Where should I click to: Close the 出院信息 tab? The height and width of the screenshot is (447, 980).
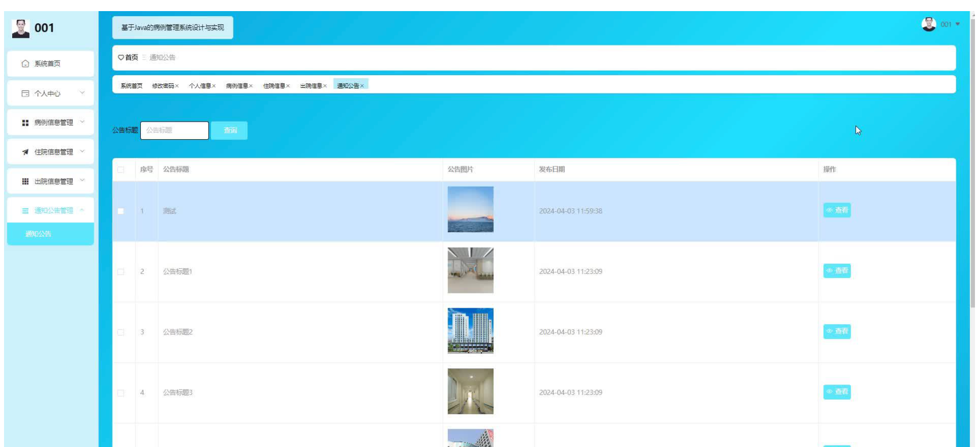pos(325,86)
